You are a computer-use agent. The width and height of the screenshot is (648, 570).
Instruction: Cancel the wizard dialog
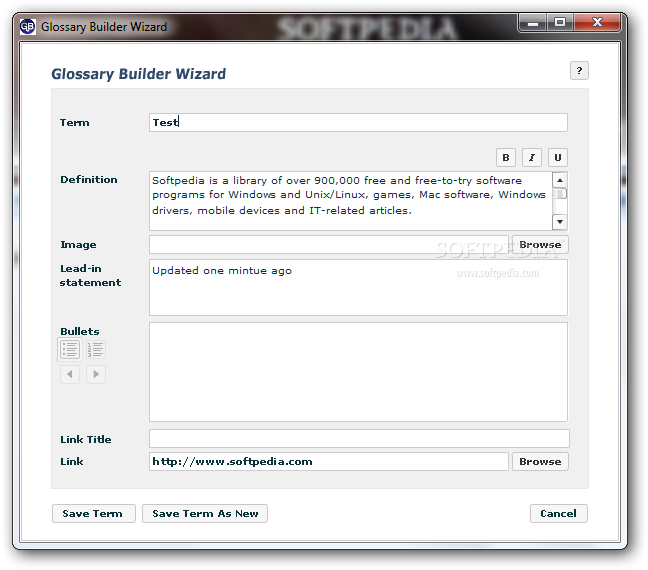(558, 513)
